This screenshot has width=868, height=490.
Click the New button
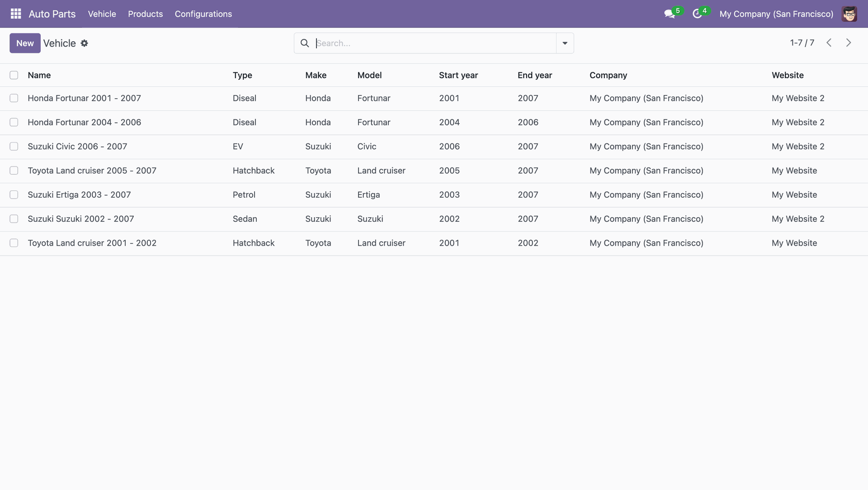[x=25, y=43]
